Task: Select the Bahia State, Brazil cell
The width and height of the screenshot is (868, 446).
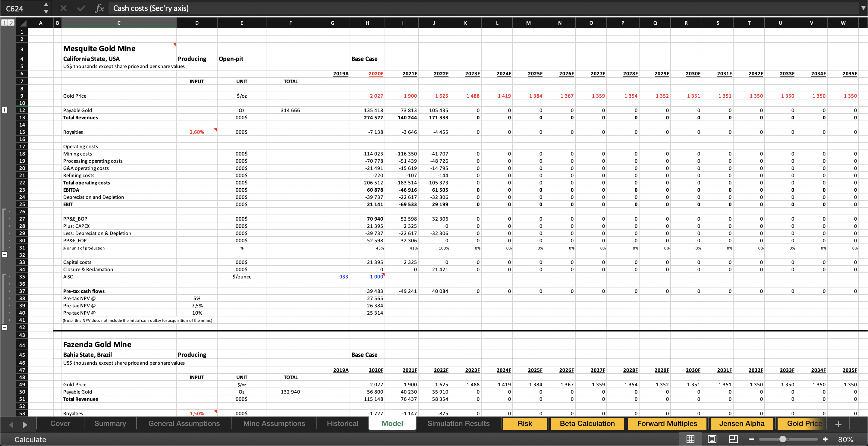Action: (x=119, y=355)
